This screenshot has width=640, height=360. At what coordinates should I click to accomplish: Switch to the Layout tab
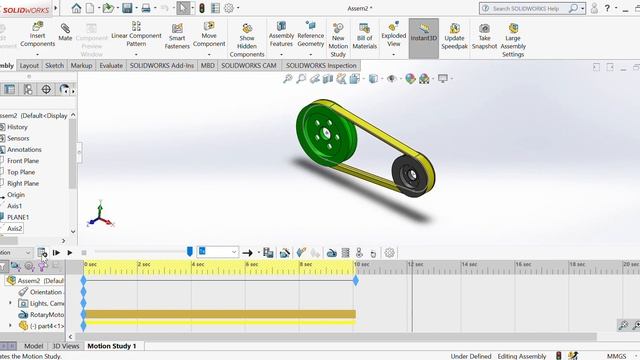point(29,66)
